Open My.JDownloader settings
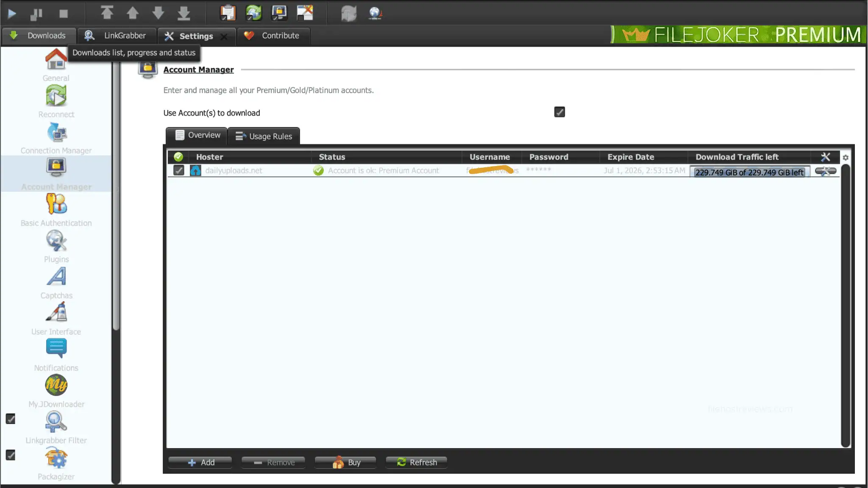The image size is (868, 488). click(x=56, y=391)
